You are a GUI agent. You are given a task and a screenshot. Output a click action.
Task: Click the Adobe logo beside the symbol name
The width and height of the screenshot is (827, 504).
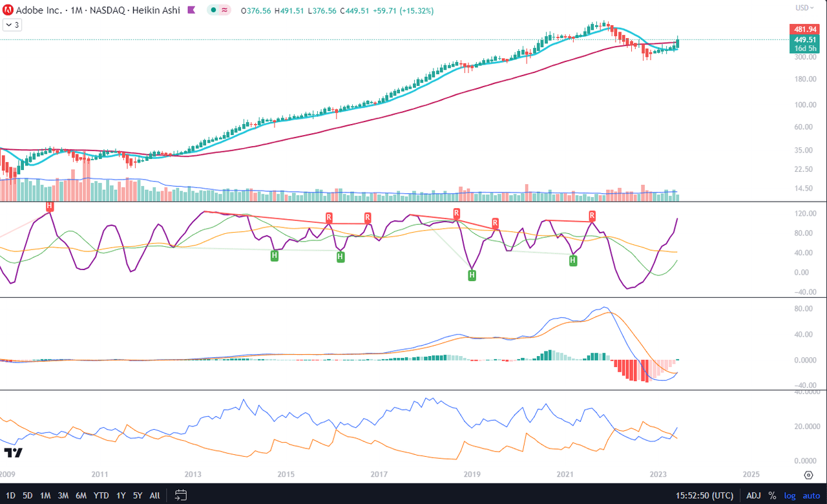[8, 10]
